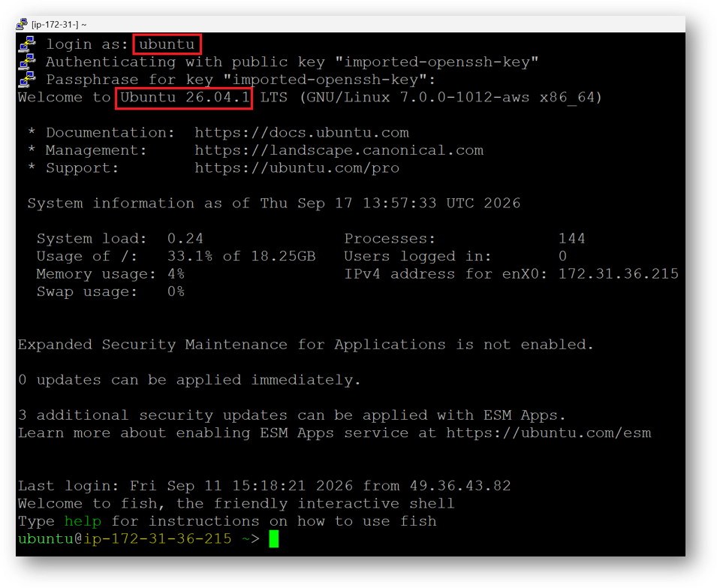717x588 pixels.
Task: Click the 'Welcome to fish' message line
Action: coord(236,504)
